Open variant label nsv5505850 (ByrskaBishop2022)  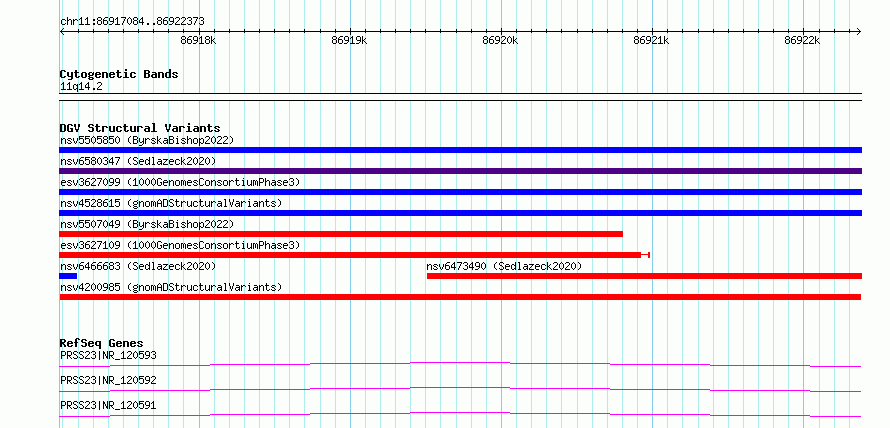[x=146, y=140]
